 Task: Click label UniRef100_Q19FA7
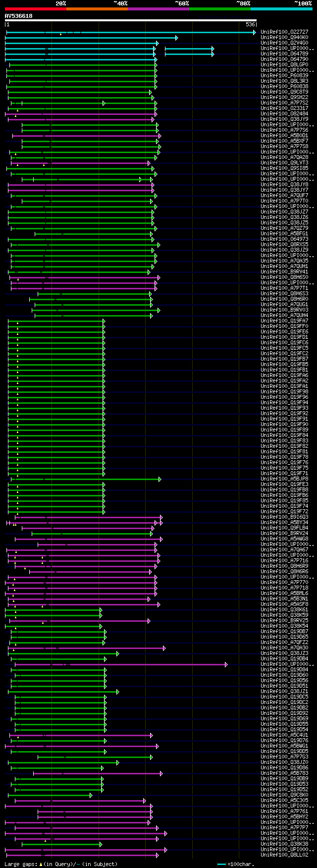pos(284,321)
